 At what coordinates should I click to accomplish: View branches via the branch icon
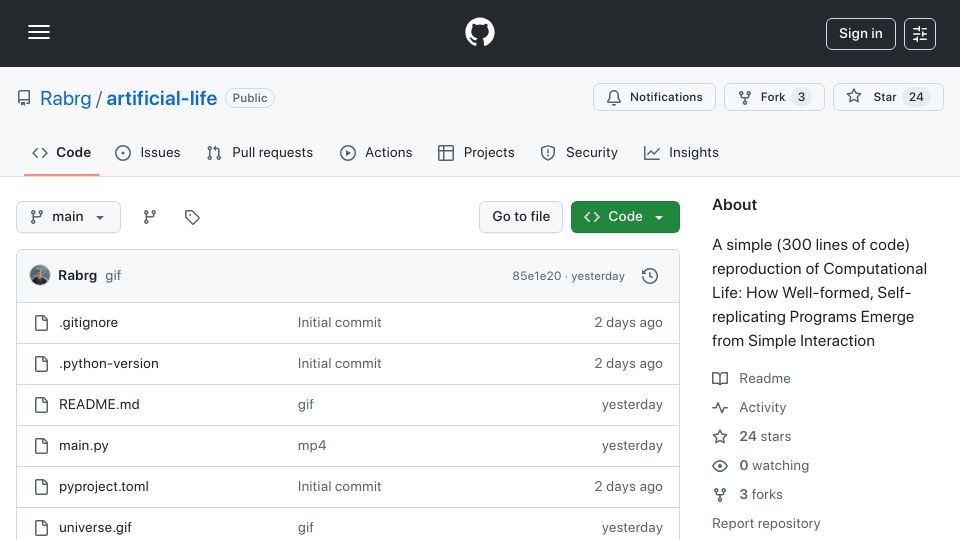click(x=149, y=217)
